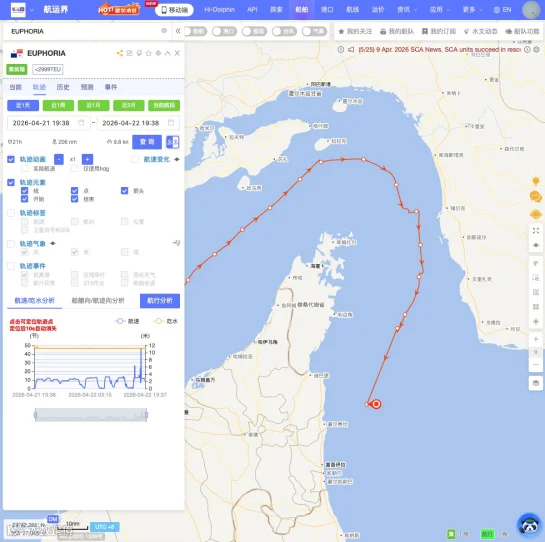Viewport: 545px width, 542px height.
Task: Switch to the 历史 tab
Action: point(63,87)
